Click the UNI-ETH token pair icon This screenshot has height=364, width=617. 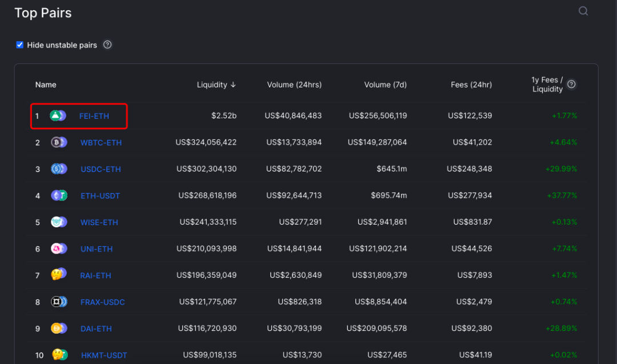tap(59, 249)
